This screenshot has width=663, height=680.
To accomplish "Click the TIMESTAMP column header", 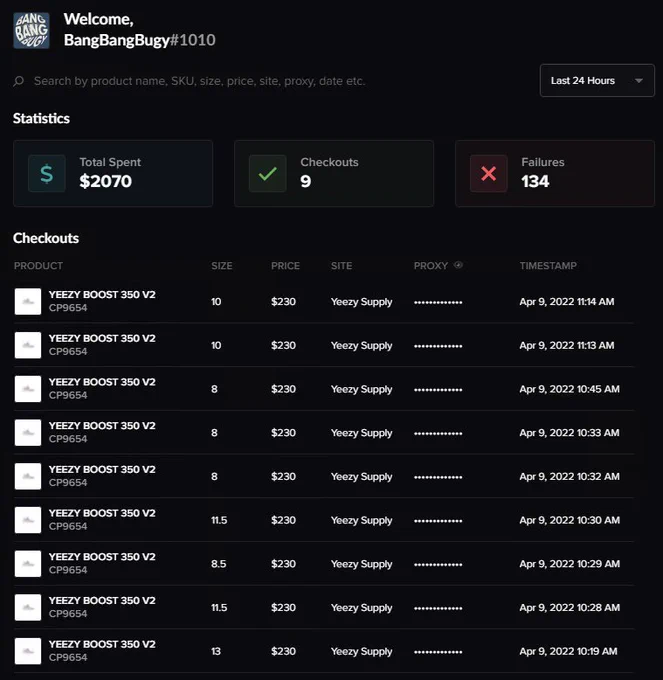I will pos(548,266).
